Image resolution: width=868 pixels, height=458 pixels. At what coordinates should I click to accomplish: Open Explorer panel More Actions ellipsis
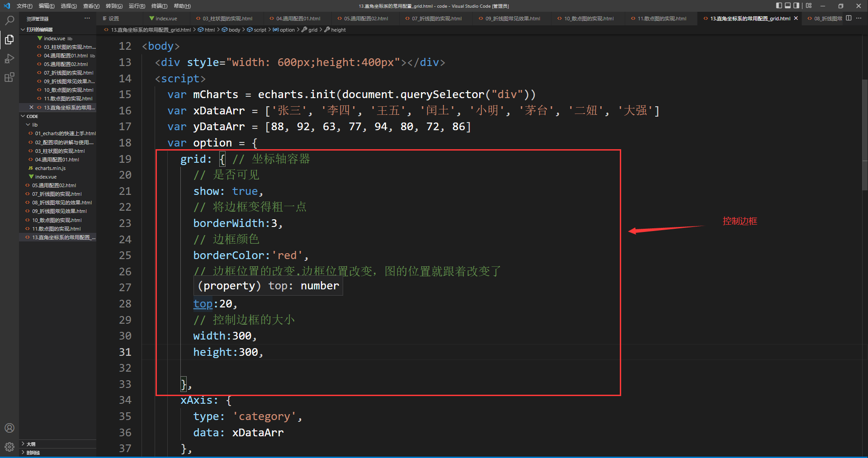(87, 18)
